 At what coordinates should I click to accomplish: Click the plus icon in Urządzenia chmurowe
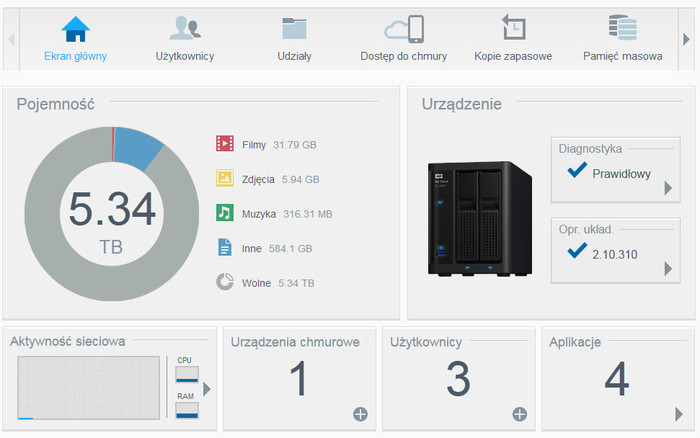pos(360,414)
